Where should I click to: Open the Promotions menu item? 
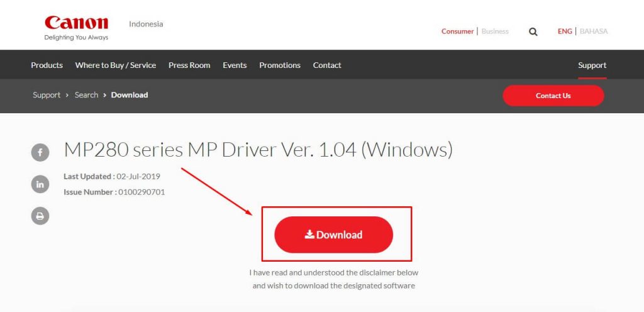pyautogui.click(x=280, y=65)
